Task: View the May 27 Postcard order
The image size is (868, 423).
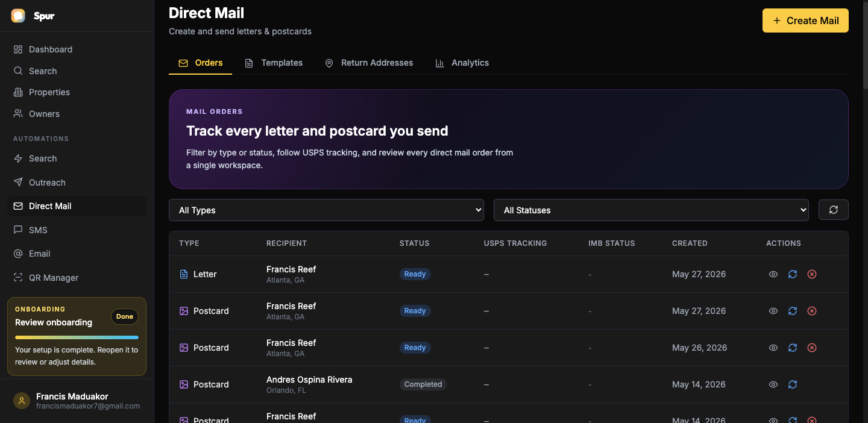Action: 773,311
